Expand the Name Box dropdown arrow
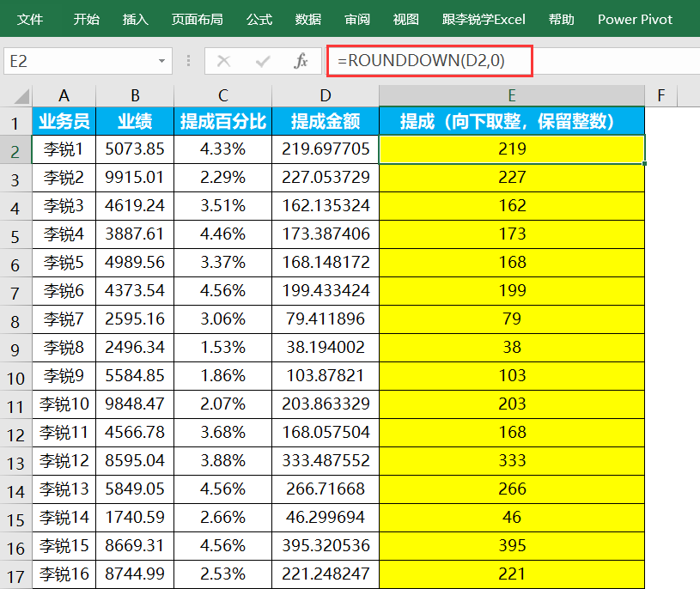Screen dimensions: 700x589 coord(161,61)
